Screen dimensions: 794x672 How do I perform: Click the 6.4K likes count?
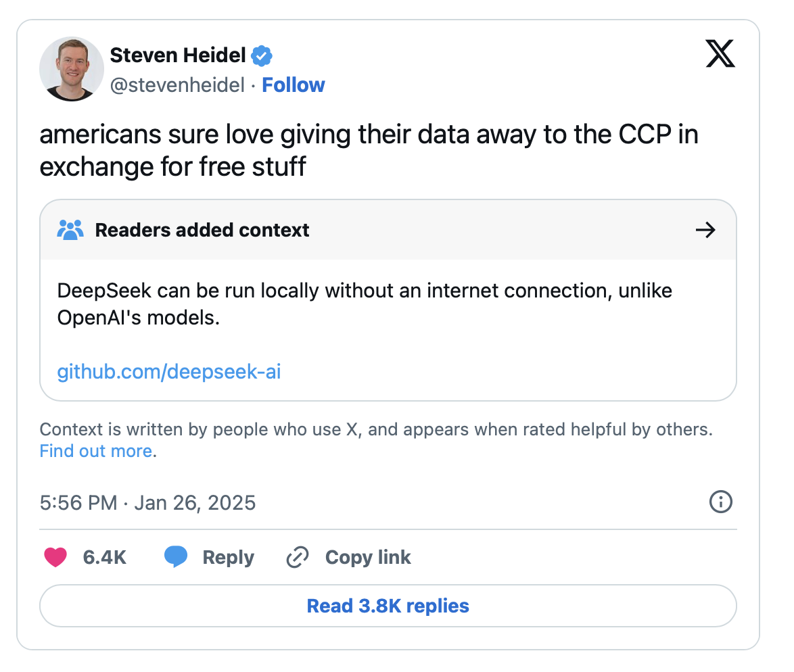pyautogui.click(x=104, y=557)
